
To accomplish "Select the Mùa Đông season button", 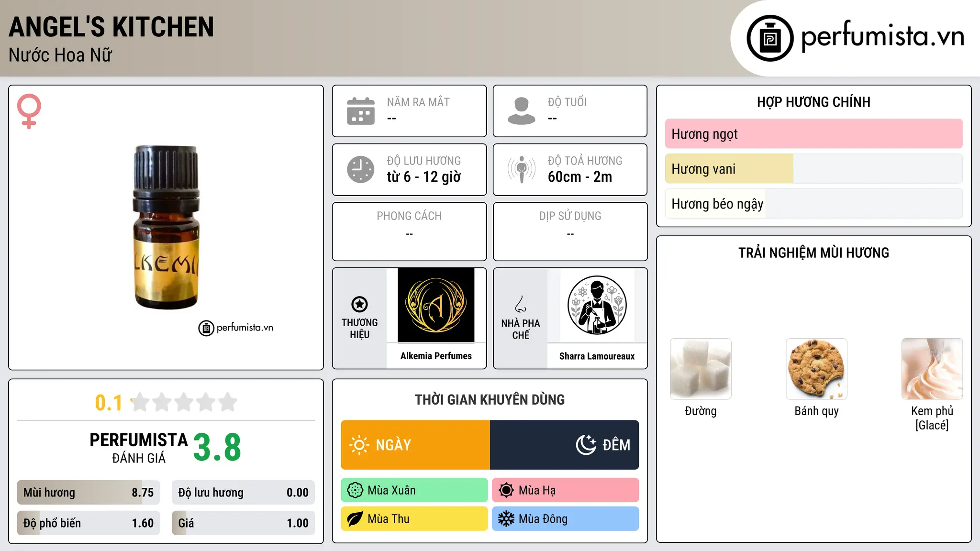I will 566,519.
